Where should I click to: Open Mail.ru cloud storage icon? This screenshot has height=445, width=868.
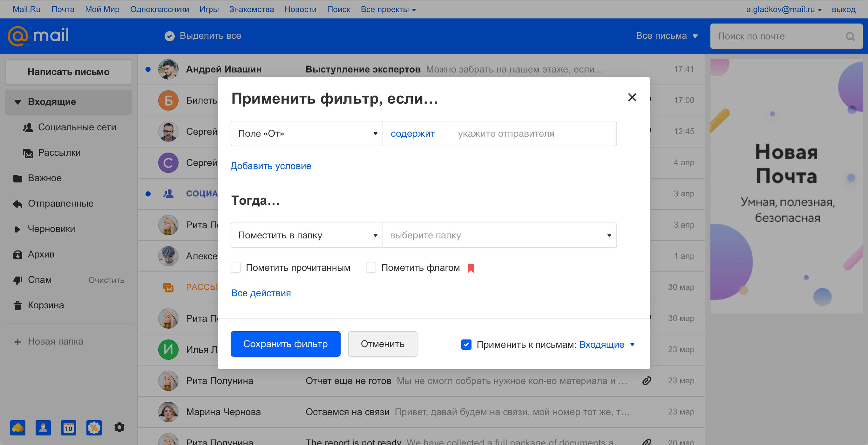pos(17,428)
